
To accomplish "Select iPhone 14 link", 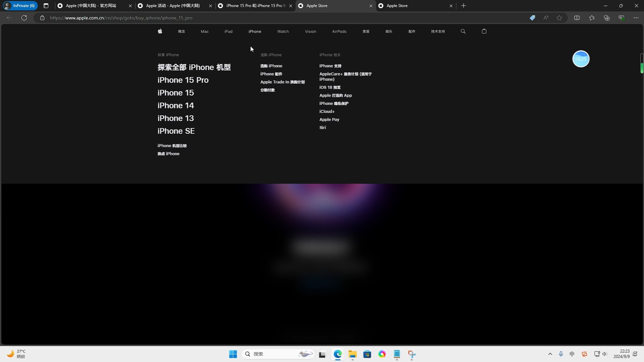I will click(176, 106).
